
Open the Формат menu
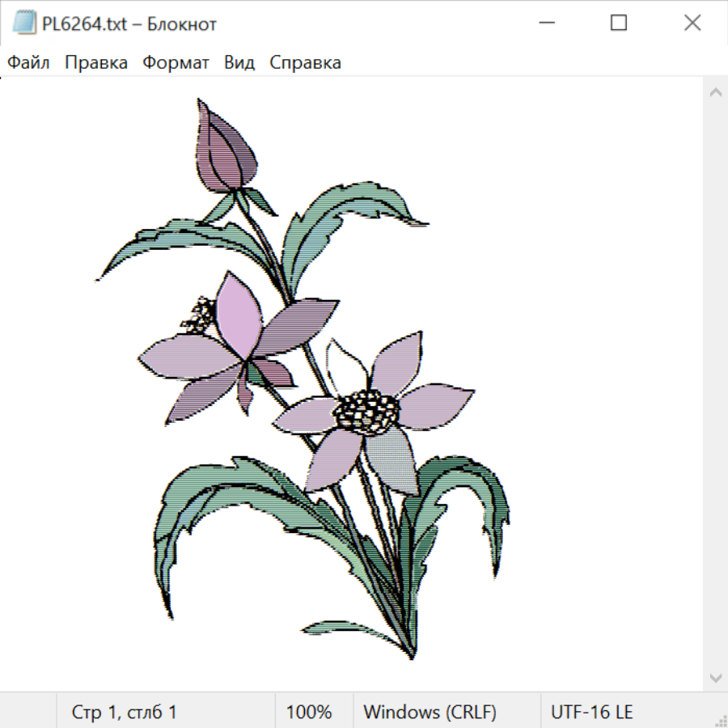tap(176, 63)
